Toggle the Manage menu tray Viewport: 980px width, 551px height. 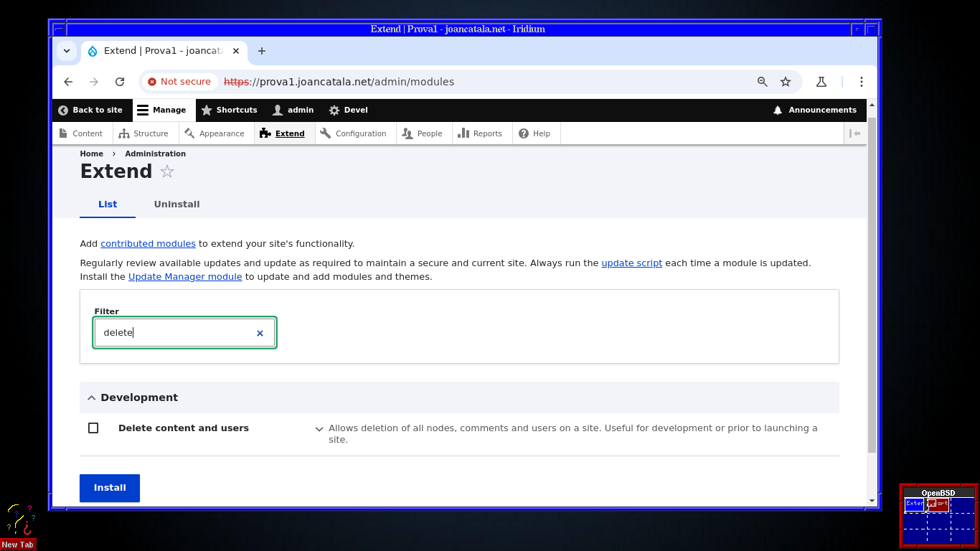tap(162, 110)
